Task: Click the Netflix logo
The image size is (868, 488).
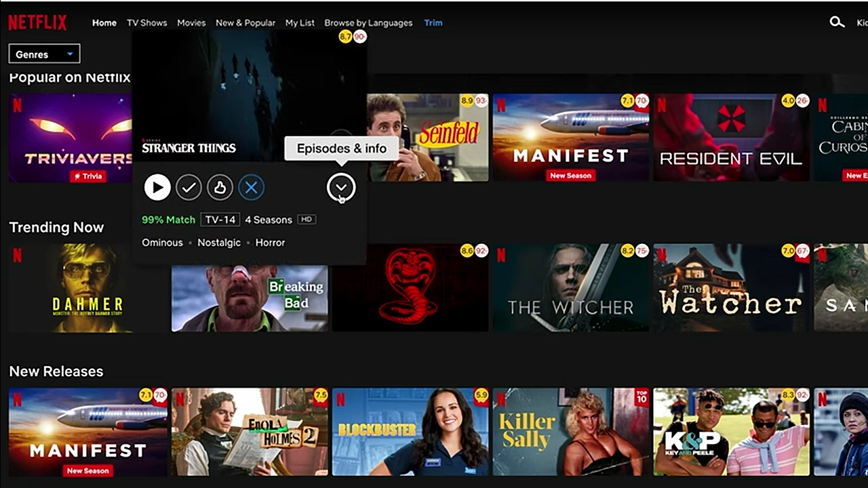Action: 36,21
